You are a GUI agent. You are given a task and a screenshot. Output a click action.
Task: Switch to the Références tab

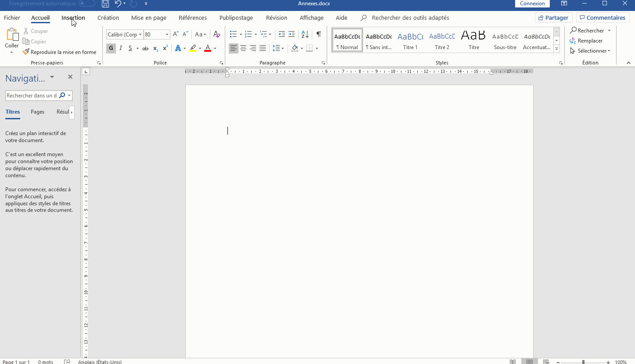193,18
